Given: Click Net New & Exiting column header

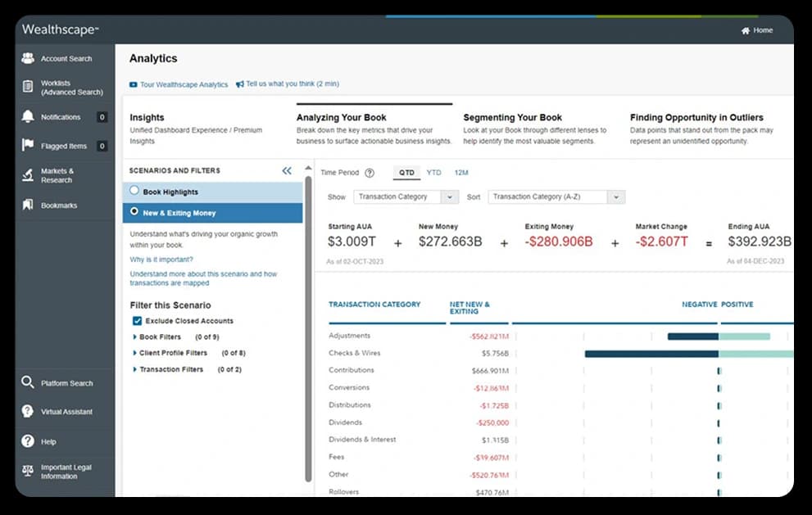Looking at the screenshot, I should [x=470, y=308].
